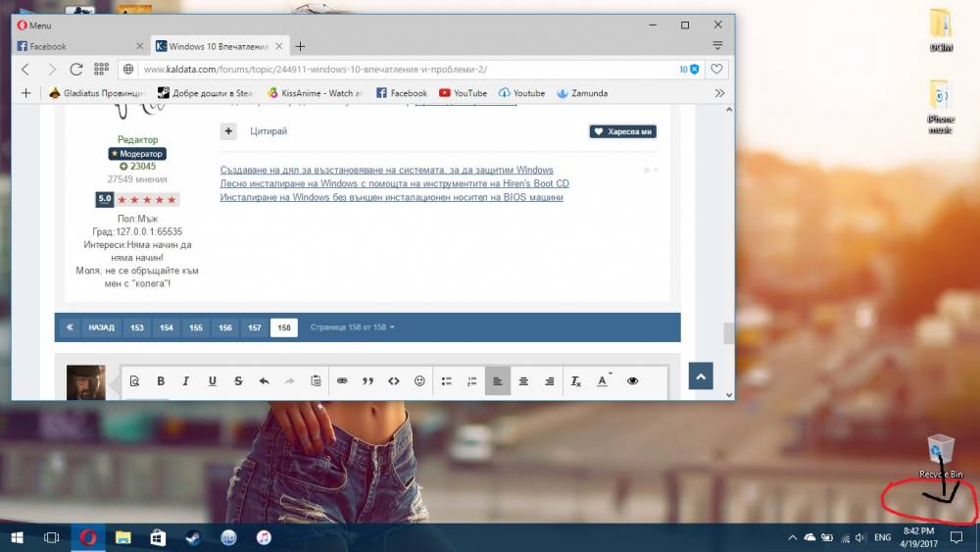Screen dimensions: 980x552
Task: Open Steam from the taskbar
Action: click(193, 537)
